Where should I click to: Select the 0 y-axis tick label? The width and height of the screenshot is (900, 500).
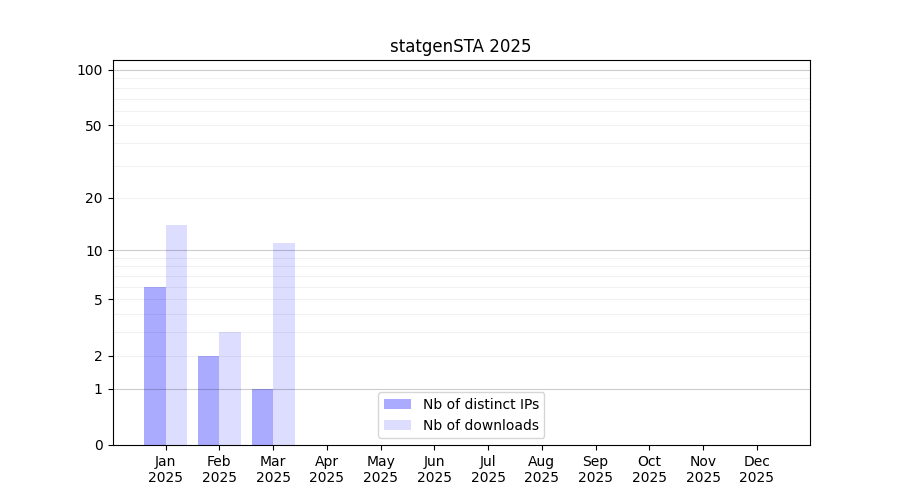tap(98, 445)
